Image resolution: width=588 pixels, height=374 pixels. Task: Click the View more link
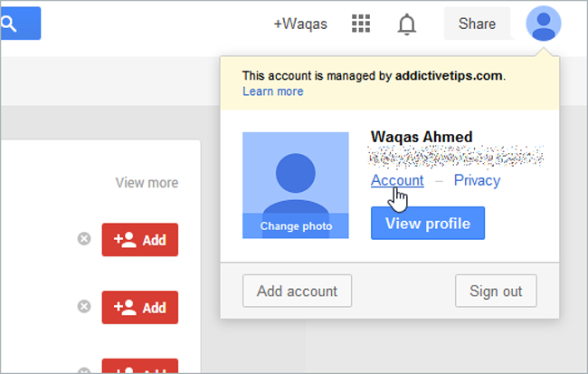pyautogui.click(x=147, y=183)
